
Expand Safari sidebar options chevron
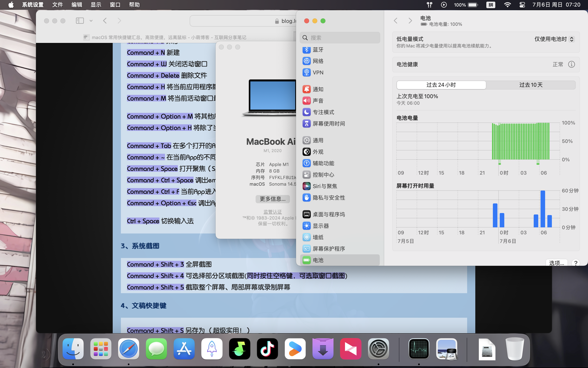coord(91,21)
